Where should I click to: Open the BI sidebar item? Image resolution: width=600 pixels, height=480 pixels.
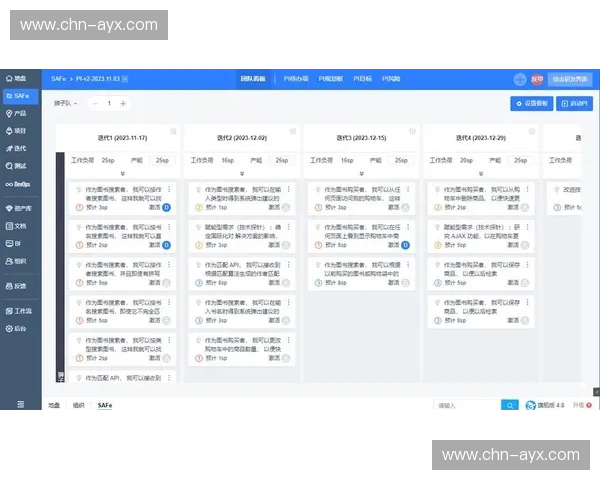coord(14,243)
